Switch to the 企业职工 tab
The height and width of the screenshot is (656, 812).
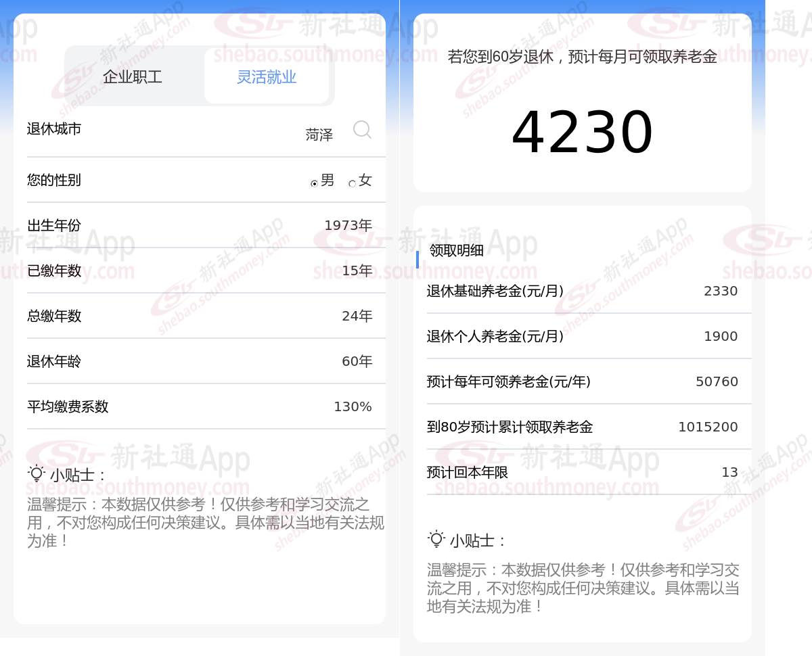[133, 76]
